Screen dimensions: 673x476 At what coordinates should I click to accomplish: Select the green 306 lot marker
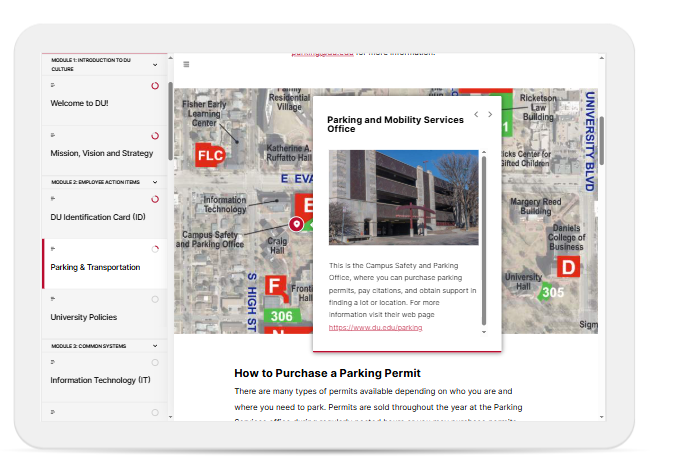coord(282,316)
